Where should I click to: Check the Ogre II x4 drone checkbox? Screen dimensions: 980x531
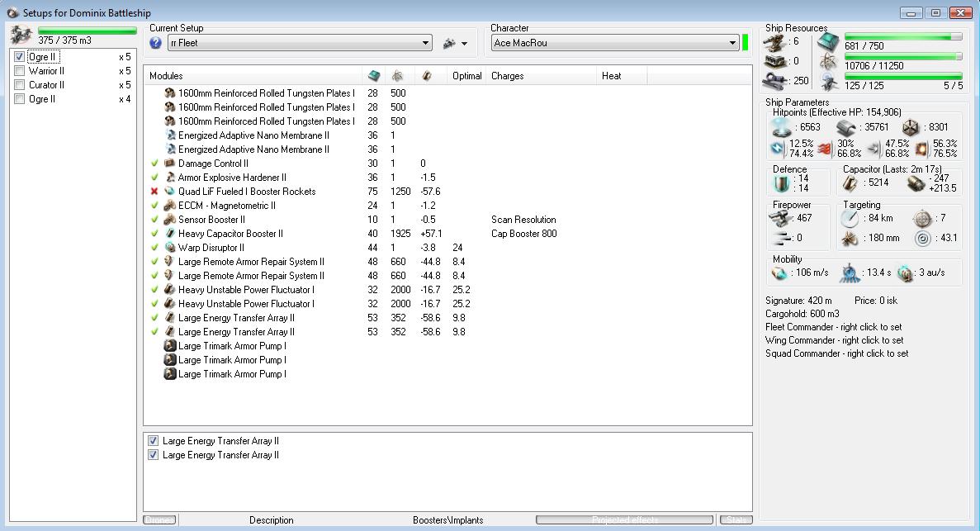(19, 99)
